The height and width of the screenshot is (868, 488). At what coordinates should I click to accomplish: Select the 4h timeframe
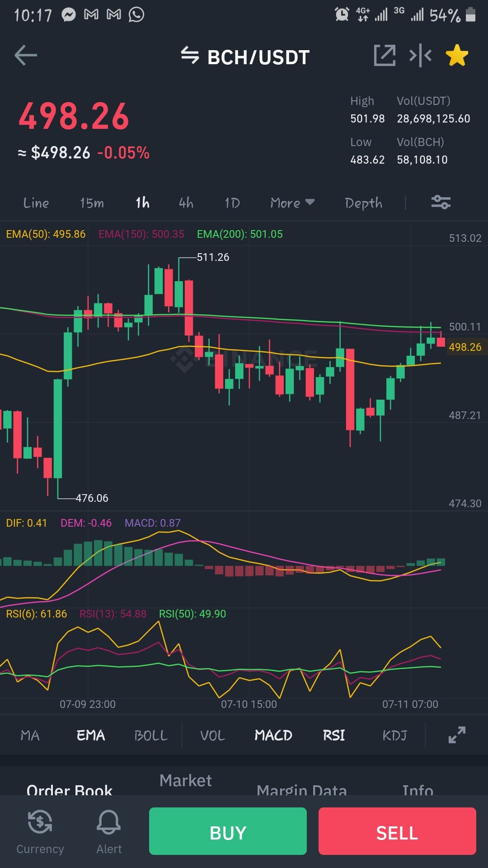pyautogui.click(x=186, y=203)
